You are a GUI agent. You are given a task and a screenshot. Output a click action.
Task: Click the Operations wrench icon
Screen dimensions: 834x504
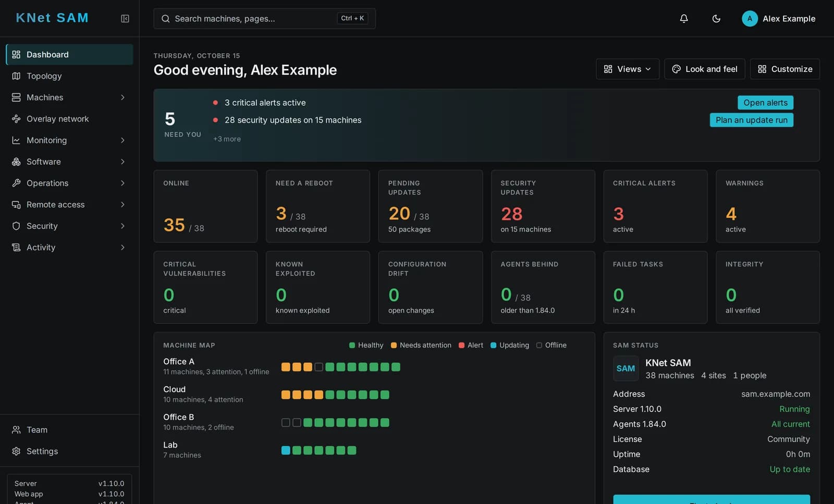pos(16,183)
